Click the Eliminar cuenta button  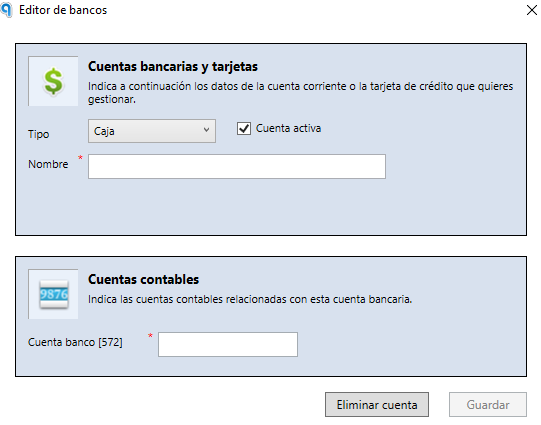(x=377, y=404)
